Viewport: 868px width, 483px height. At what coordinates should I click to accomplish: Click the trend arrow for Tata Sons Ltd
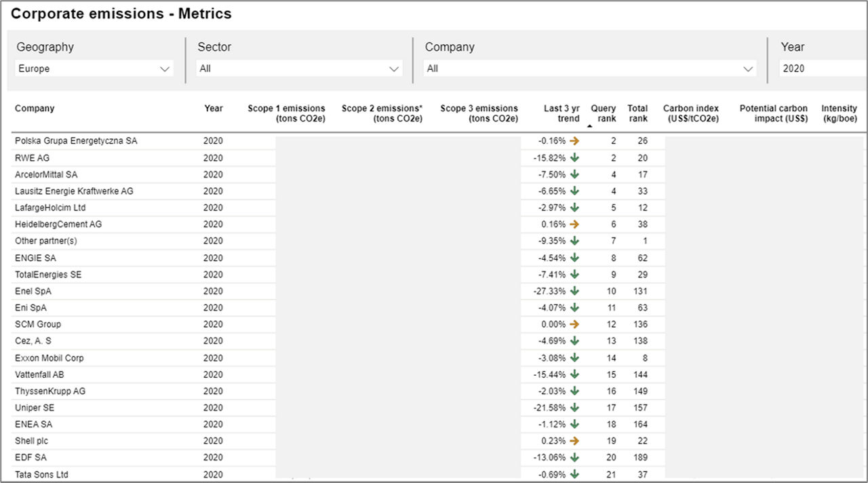pos(574,474)
